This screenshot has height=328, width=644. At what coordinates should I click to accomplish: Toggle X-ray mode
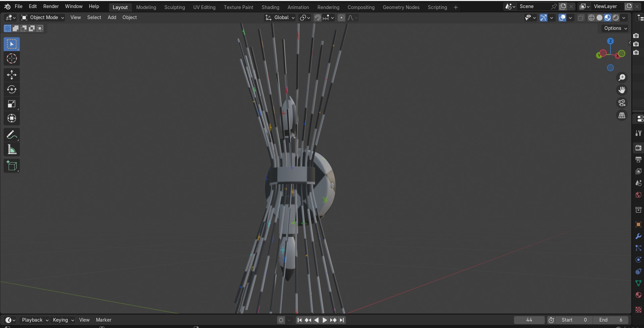(581, 18)
